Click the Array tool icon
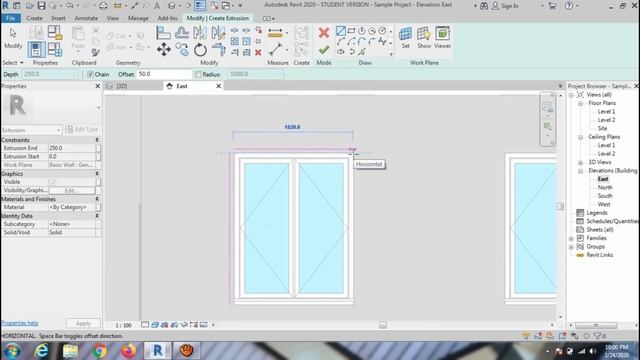The height and width of the screenshot is (360, 640). [235, 41]
